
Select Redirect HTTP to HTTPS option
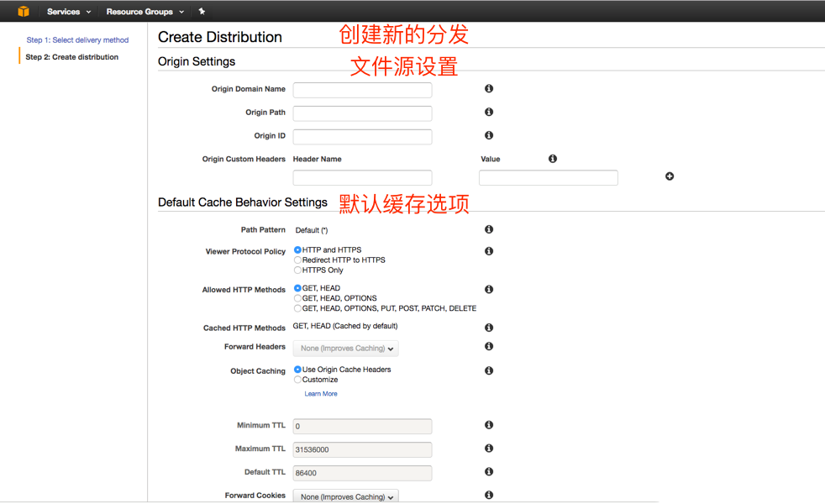(297, 260)
